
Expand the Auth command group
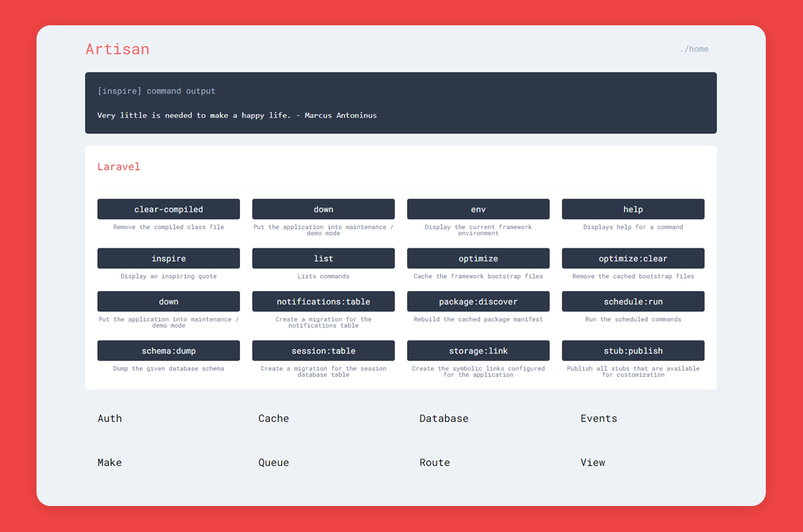109,418
